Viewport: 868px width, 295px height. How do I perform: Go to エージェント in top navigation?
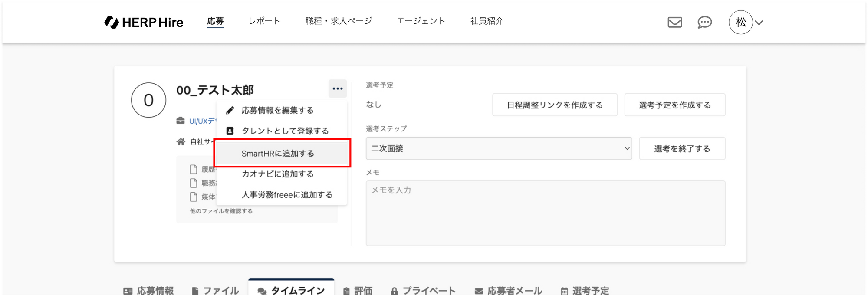pyautogui.click(x=421, y=21)
